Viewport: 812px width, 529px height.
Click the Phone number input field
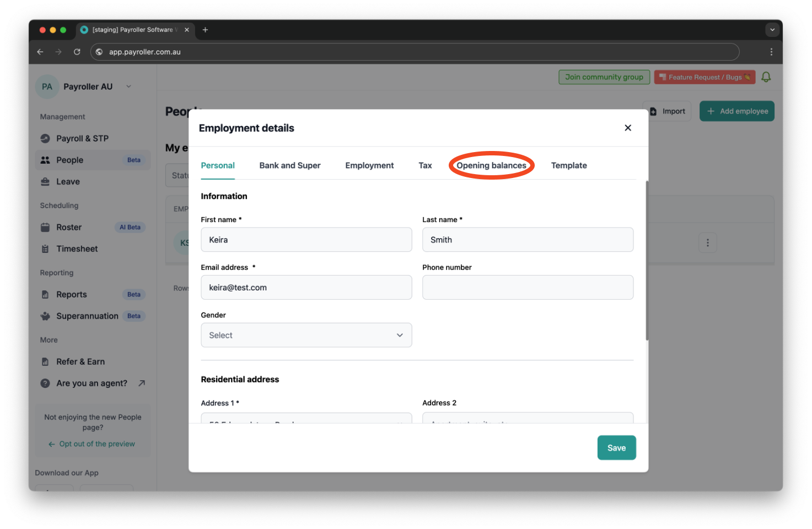tap(527, 287)
